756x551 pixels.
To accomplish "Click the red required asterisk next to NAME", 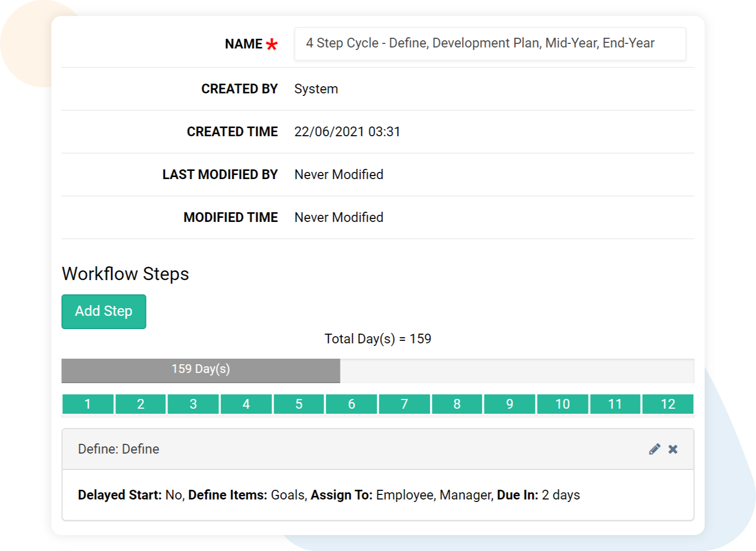I will (272, 44).
